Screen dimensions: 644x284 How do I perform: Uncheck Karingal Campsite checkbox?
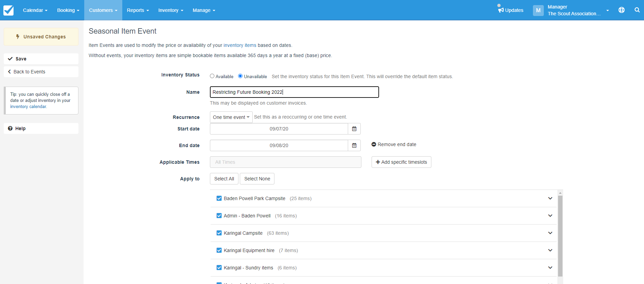[x=219, y=233]
